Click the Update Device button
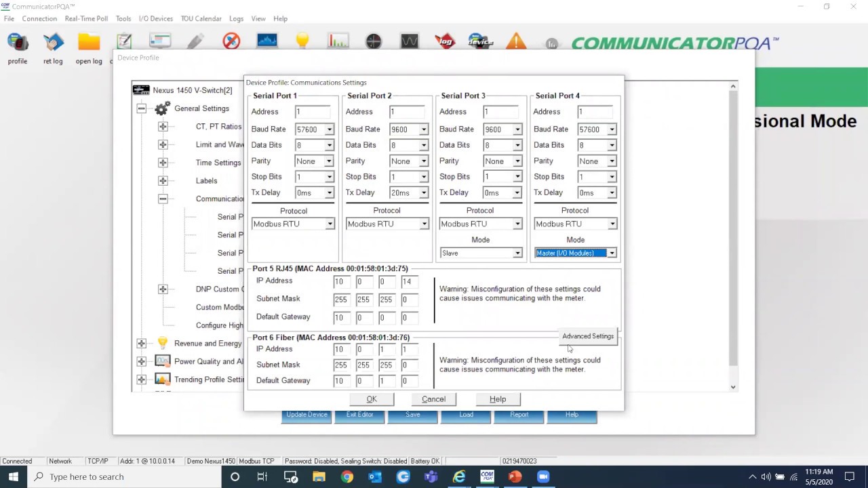The width and height of the screenshot is (868, 488). (307, 415)
